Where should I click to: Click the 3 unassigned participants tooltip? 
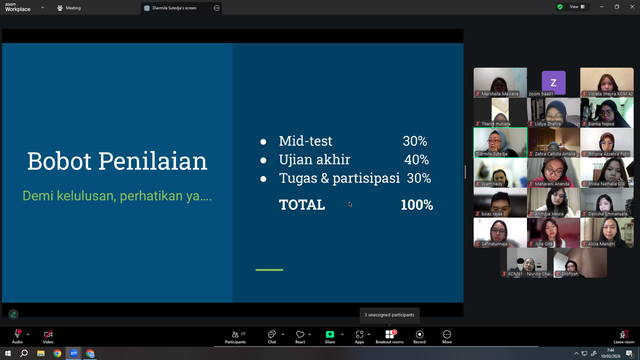click(x=389, y=315)
